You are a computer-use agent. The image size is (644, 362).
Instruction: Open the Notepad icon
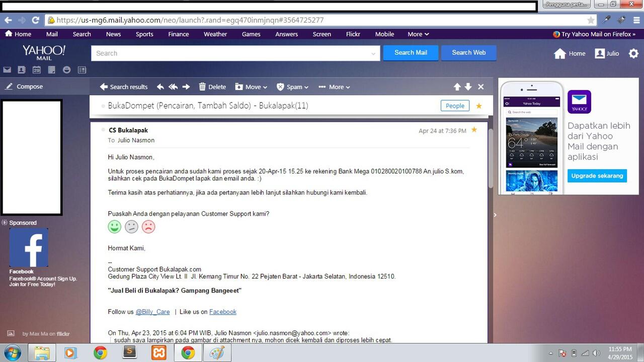pyautogui.click(x=52, y=70)
